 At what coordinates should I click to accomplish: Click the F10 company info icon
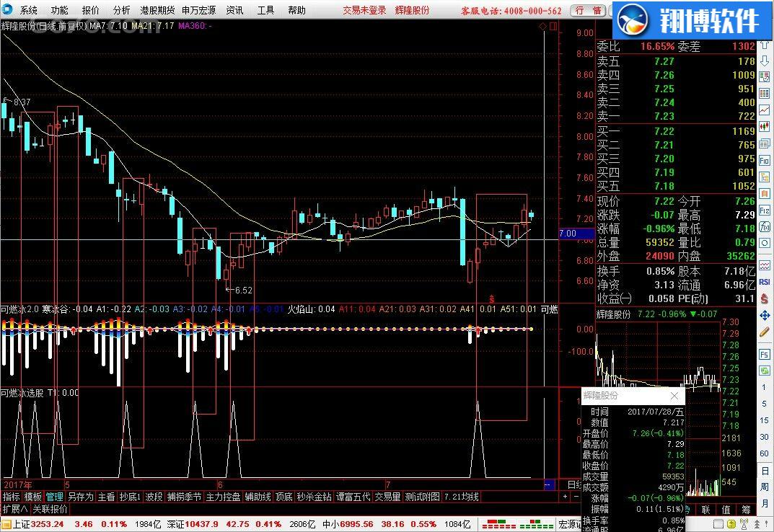[765, 160]
